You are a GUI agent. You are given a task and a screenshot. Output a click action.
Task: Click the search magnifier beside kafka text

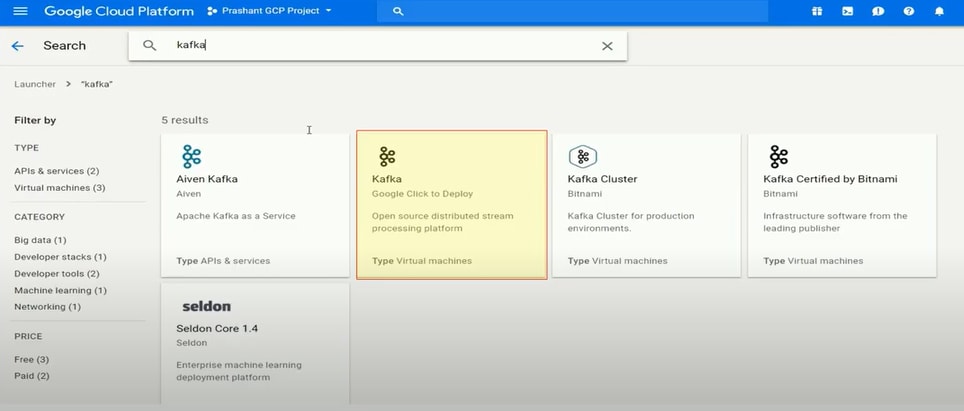pyautogui.click(x=149, y=45)
